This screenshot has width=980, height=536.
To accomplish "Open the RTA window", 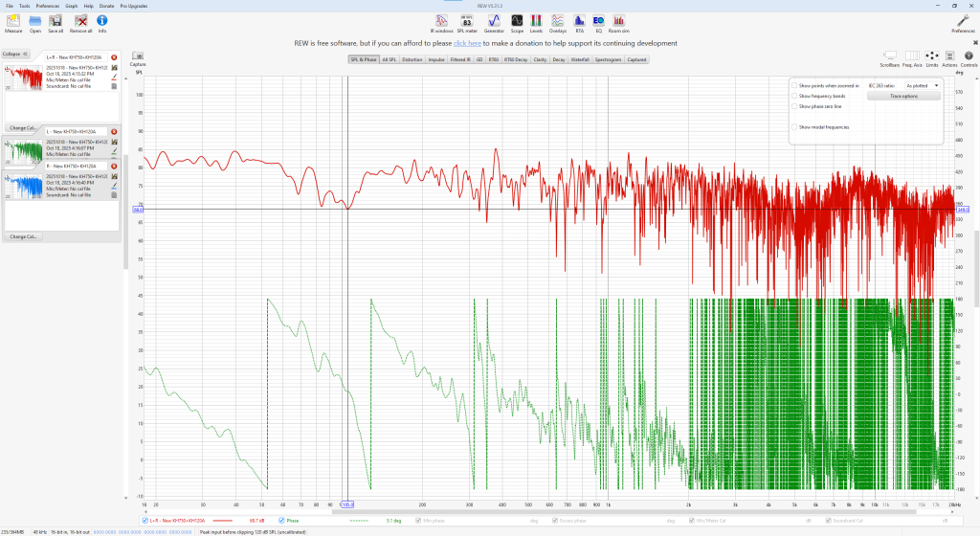I will 579,21.
